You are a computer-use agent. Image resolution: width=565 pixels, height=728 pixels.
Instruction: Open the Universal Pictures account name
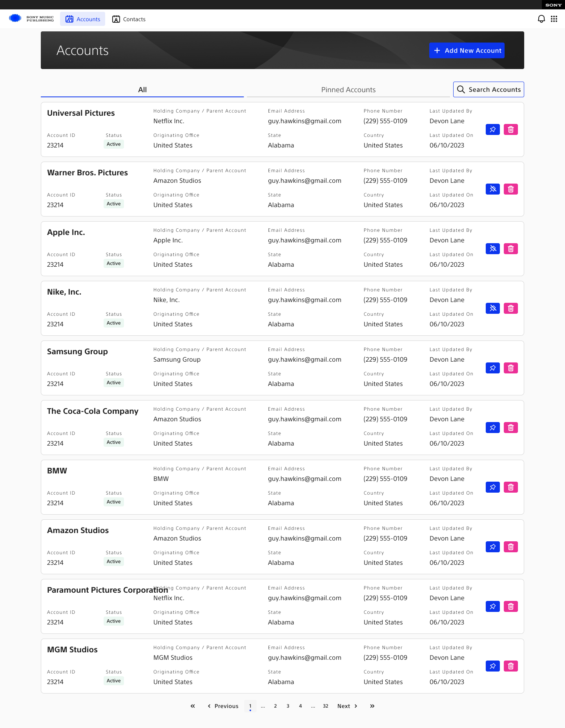(81, 113)
